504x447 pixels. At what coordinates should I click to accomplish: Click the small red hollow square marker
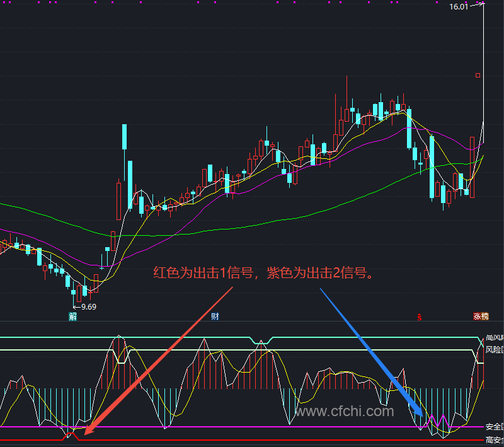pyautogui.click(x=478, y=75)
